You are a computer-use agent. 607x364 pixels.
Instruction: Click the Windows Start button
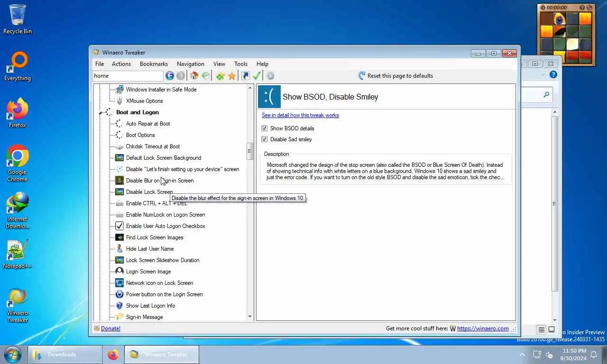[x=13, y=355]
